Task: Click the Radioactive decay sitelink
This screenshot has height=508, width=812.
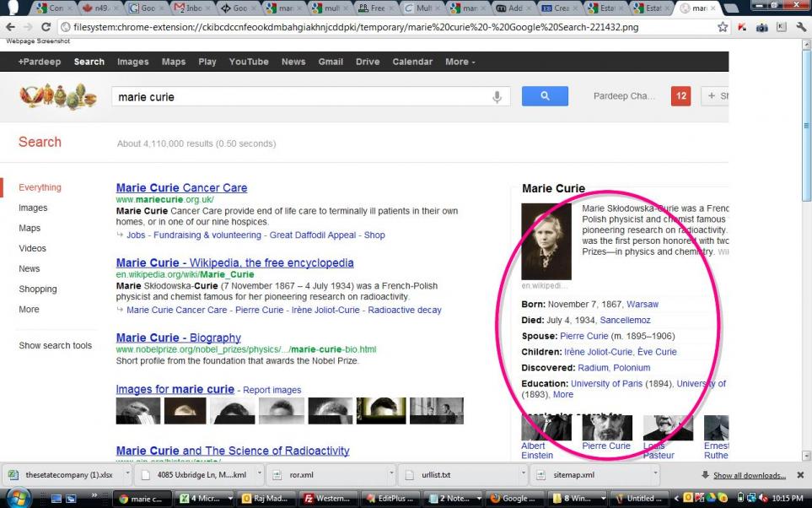Action: 405,310
